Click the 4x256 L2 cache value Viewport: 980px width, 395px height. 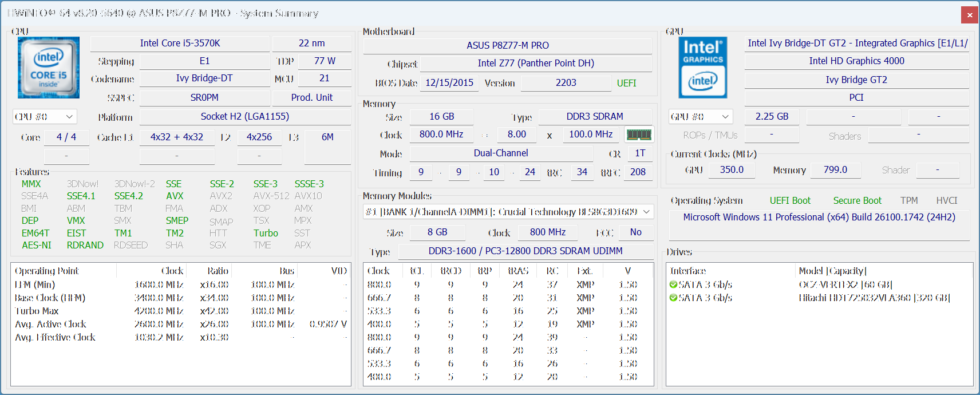pyautogui.click(x=259, y=137)
